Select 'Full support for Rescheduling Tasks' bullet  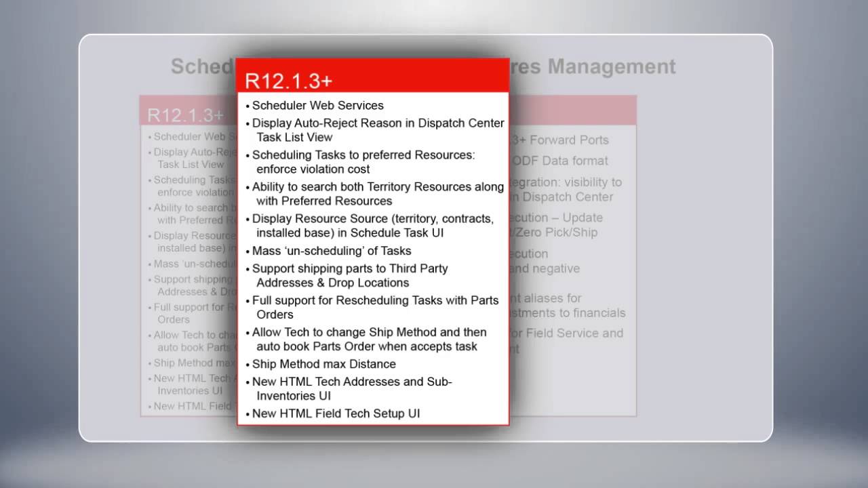coord(372,308)
